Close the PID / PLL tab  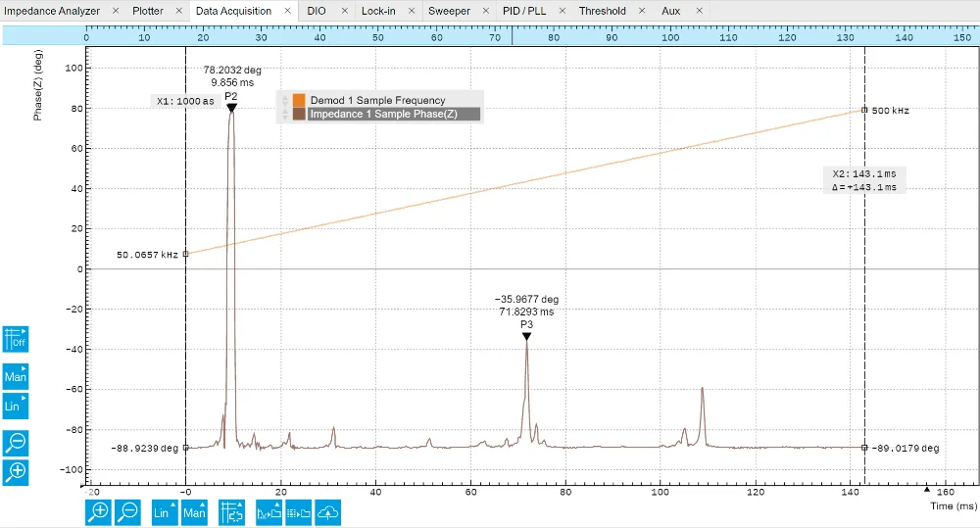563,11
